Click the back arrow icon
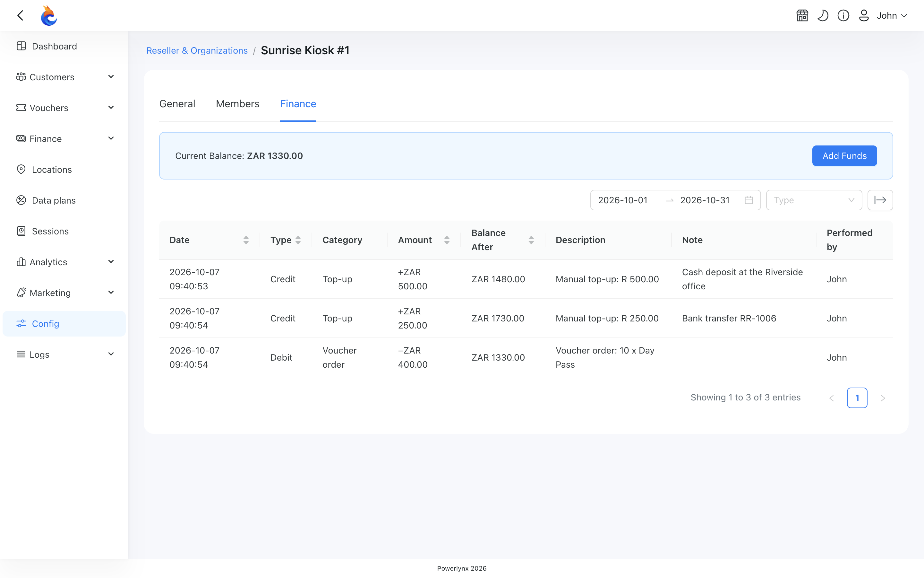The image size is (924, 578). point(21,16)
